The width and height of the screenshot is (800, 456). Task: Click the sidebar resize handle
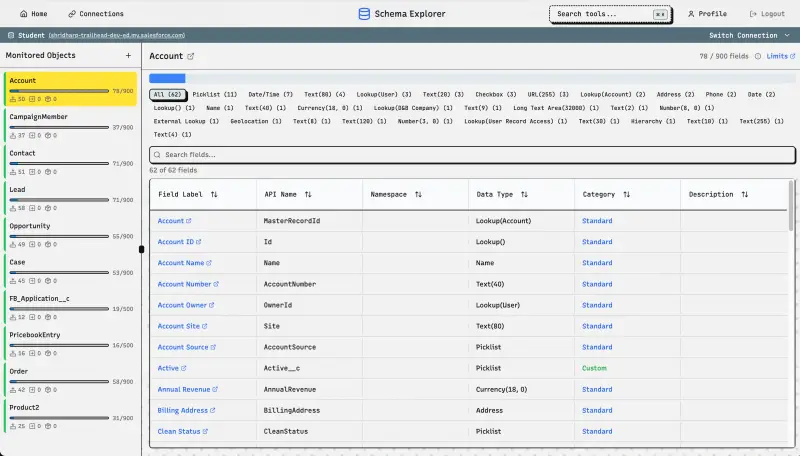pos(141,249)
